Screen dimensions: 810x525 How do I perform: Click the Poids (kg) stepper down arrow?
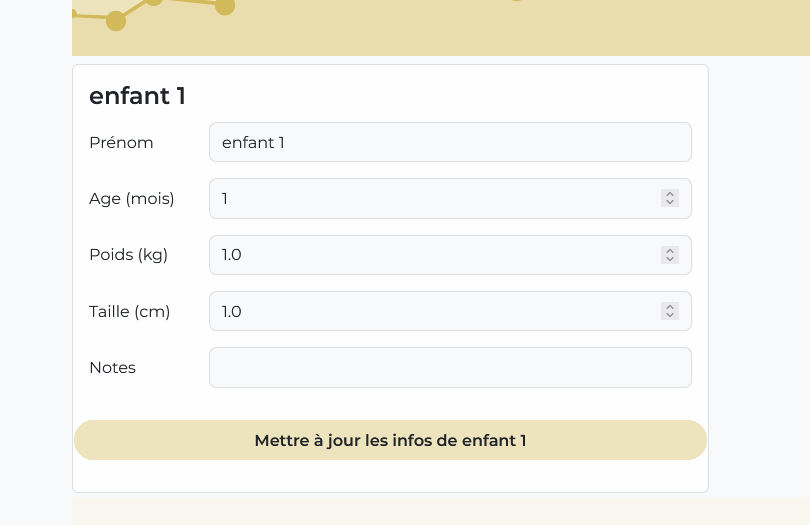point(670,259)
